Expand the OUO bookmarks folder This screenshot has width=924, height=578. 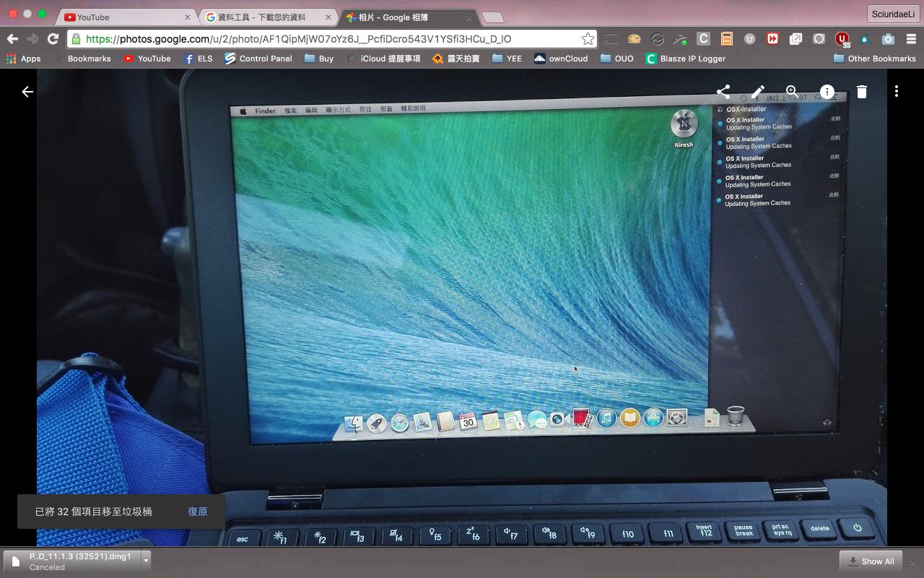[x=616, y=59]
